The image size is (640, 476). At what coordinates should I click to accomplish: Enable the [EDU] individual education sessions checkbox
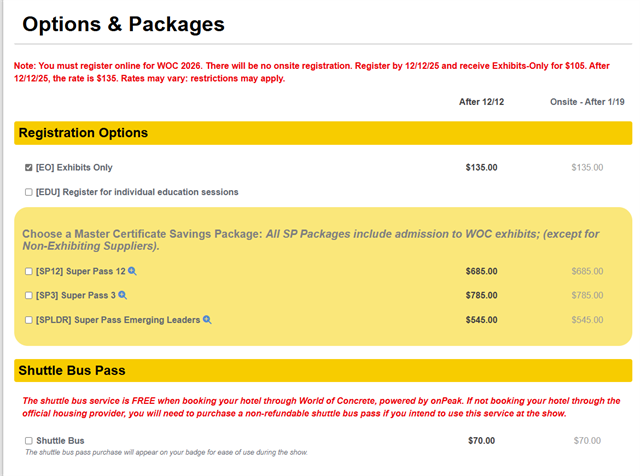click(x=28, y=192)
